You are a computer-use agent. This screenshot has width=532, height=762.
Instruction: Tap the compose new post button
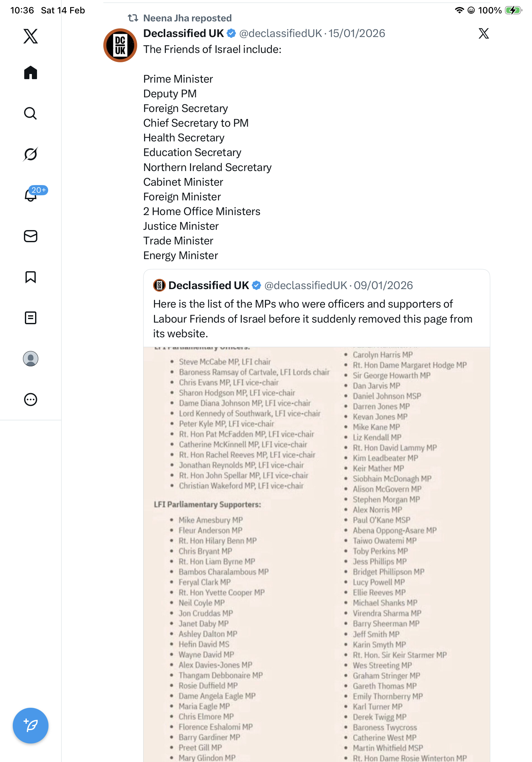pos(31,726)
